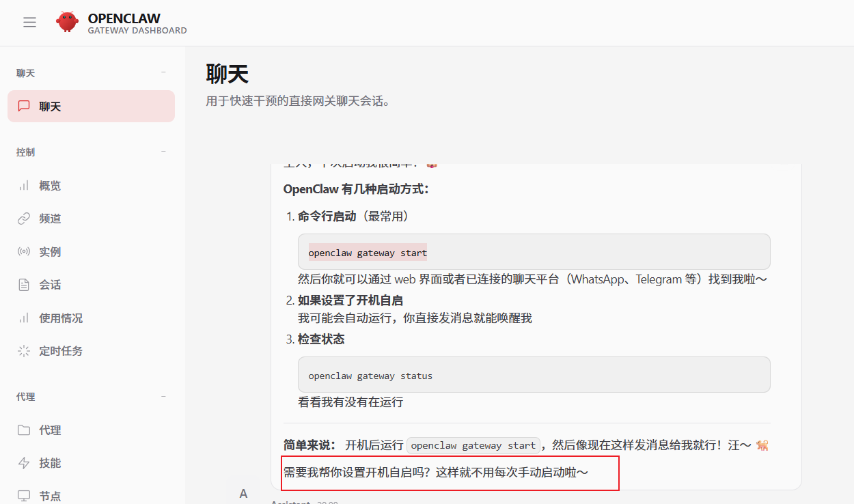The width and height of the screenshot is (854, 504).
Task: Click the OPENCLAW title text
Action: pos(124,18)
